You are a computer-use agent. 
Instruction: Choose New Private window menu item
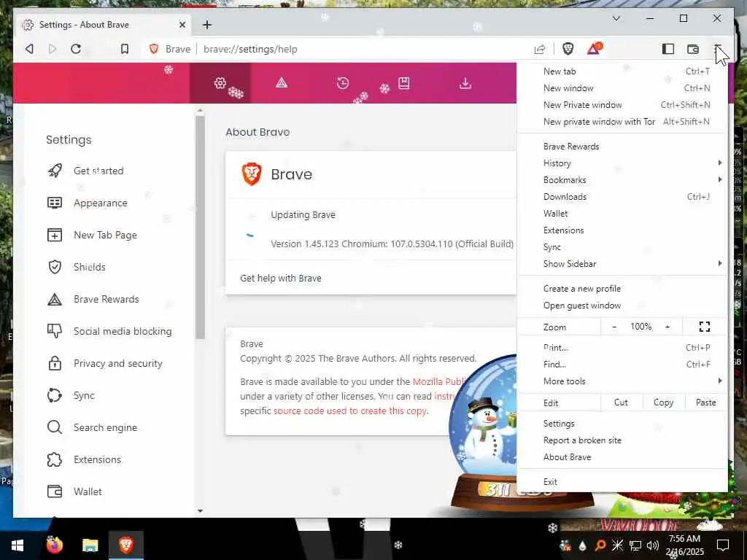coord(622,105)
